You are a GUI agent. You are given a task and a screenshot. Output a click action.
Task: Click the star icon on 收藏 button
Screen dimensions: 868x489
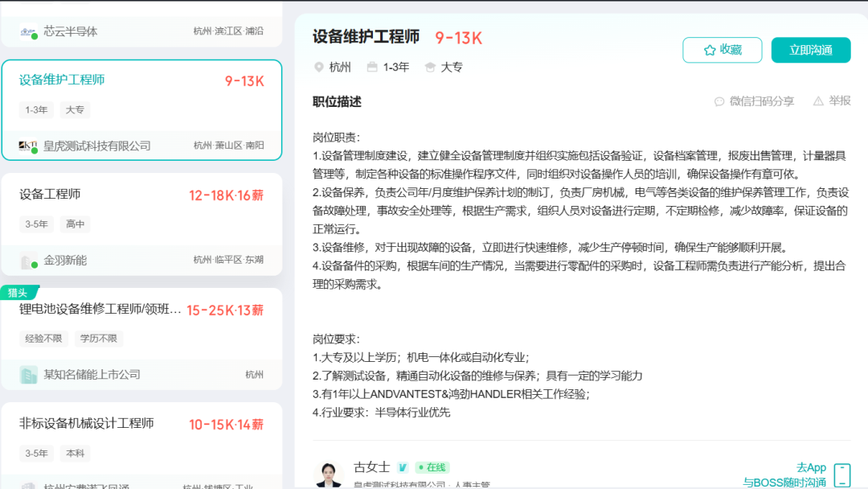tap(710, 50)
